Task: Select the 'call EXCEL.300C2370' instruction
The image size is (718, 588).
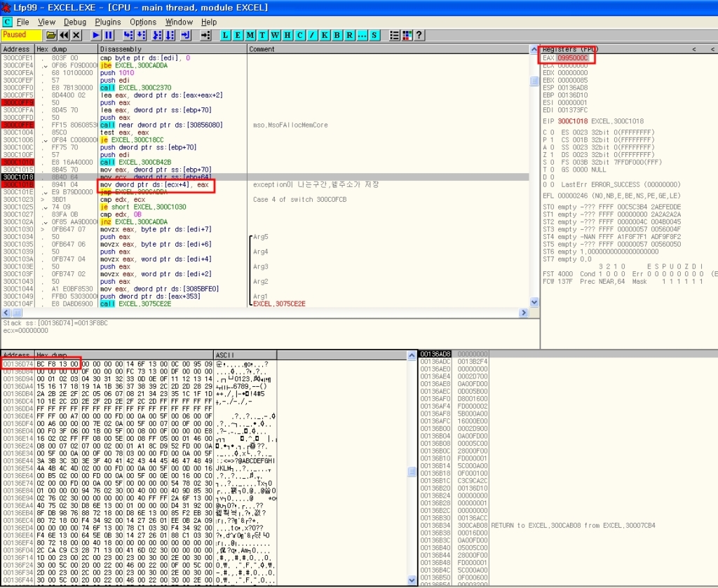Action: (x=135, y=88)
